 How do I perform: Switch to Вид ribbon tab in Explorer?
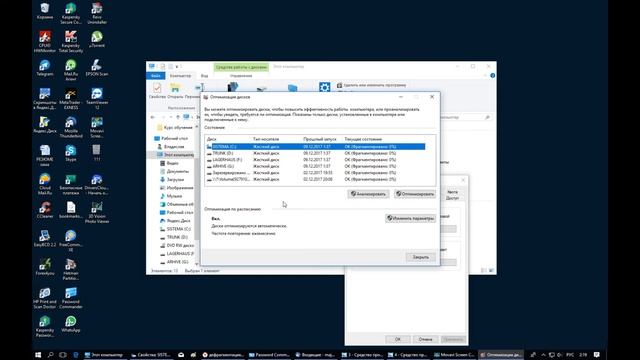pos(204,76)
